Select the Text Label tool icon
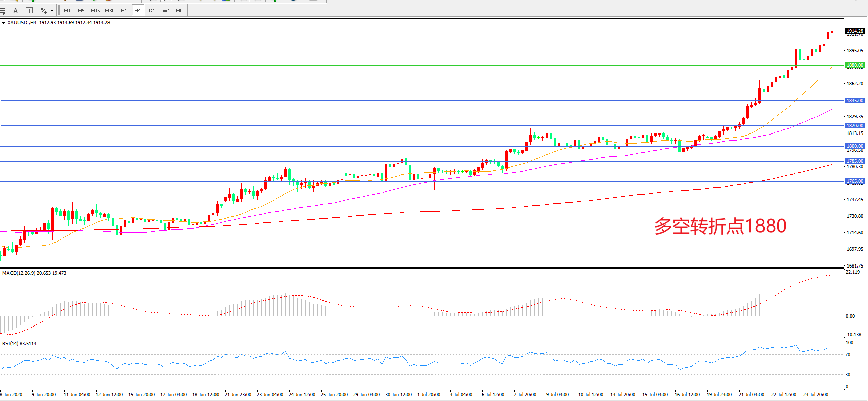Screen dimensions: 868x401 29,10
